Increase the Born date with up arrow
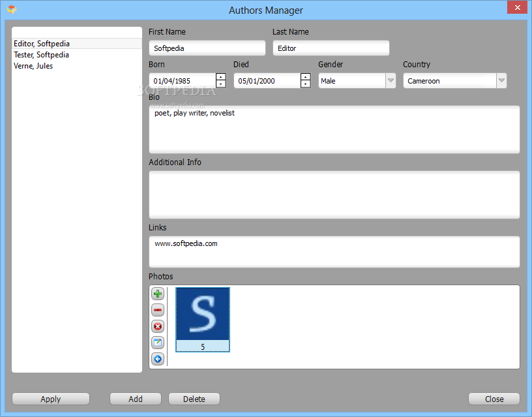Image resolution: width=532 pixels, height=417 pixels. [221, 77]
